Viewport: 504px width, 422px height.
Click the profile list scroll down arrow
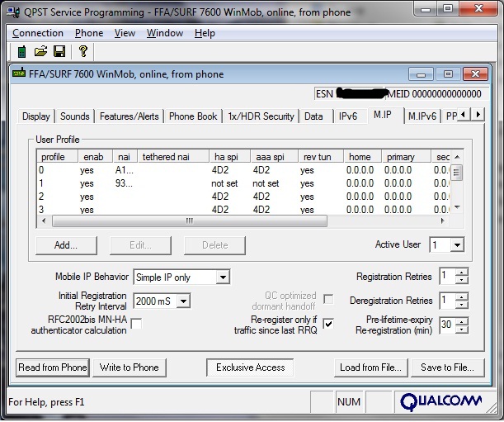click(457, 207)
